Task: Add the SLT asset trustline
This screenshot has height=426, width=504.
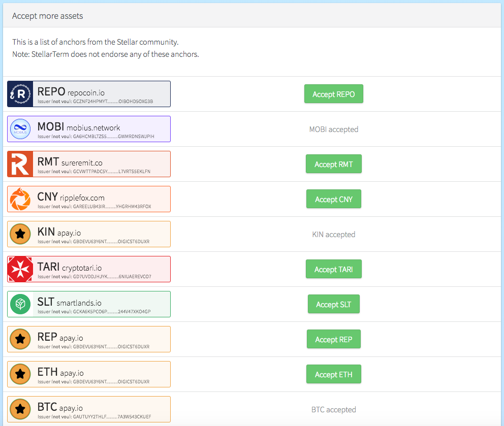Action: click(333, 304)
